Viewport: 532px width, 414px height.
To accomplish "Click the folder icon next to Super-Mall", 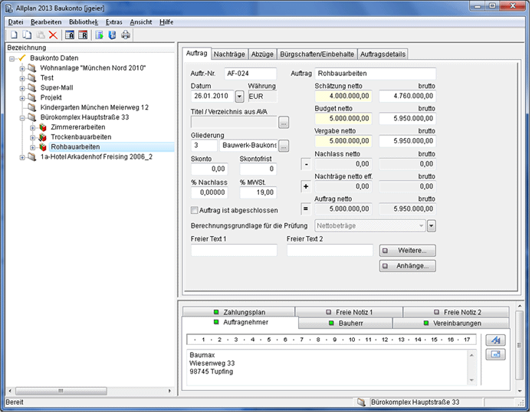I will point(32,88).
